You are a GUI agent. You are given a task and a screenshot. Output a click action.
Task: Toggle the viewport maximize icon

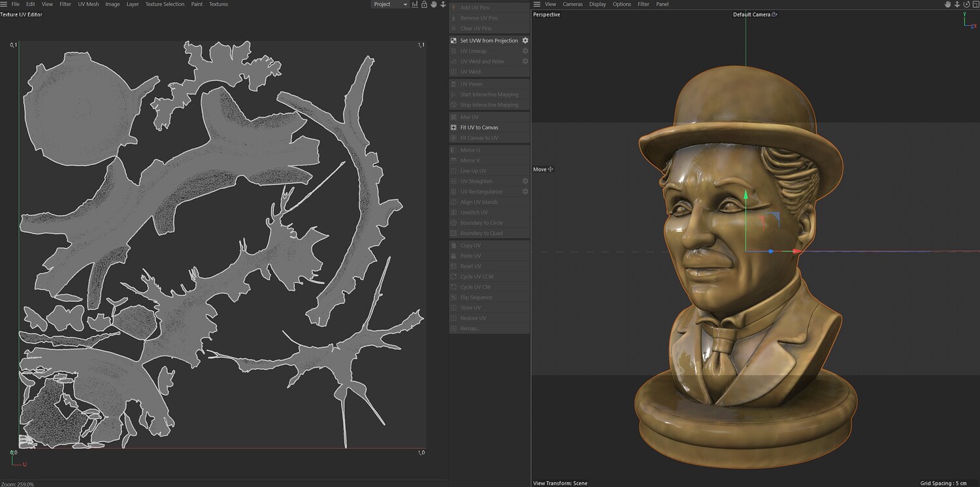click(x=975, y=4)
